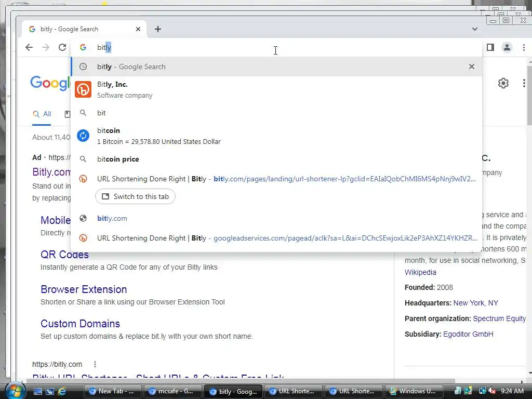
Task: Open the googleadservices.com URL Shortening suggestion
Action: 276,238
